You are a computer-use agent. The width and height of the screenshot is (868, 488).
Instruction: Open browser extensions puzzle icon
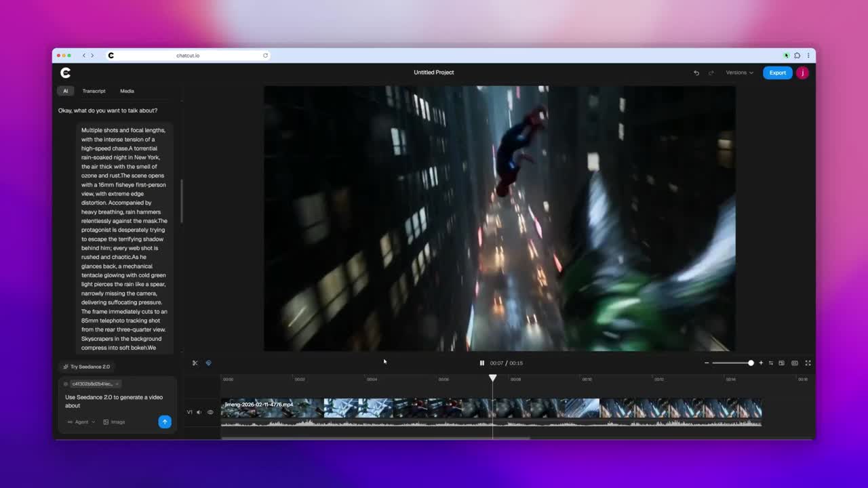pyautogui.click(x=797, y=56)
